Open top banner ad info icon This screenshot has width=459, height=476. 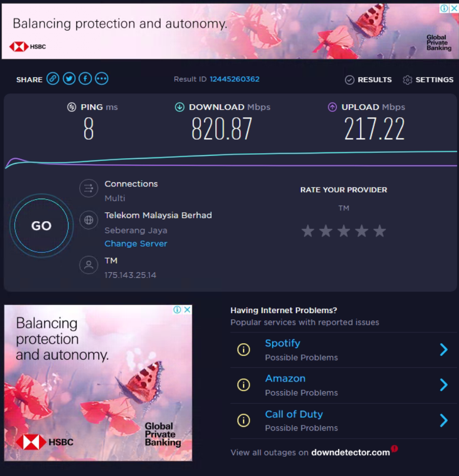[x=444, y=9]
